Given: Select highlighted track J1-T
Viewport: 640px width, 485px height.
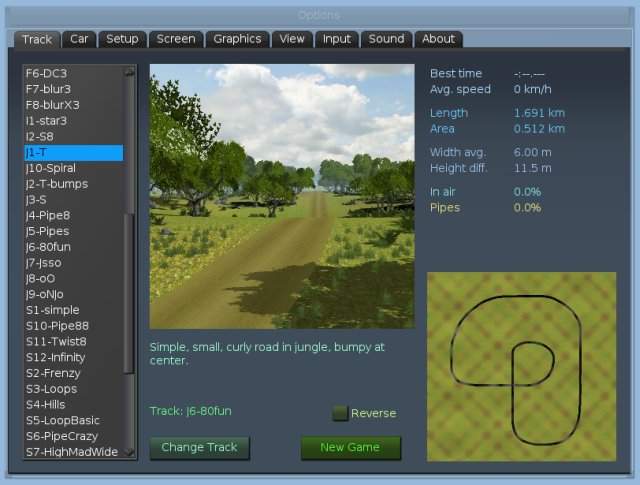Looking at the screenshot, I should (74, 153).
